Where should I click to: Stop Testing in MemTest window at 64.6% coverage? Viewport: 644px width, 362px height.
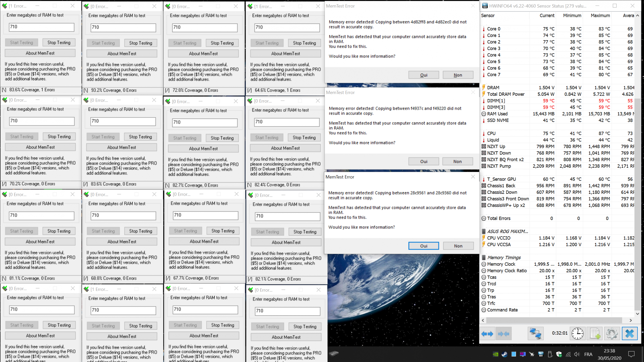click(x=304, y=43)
